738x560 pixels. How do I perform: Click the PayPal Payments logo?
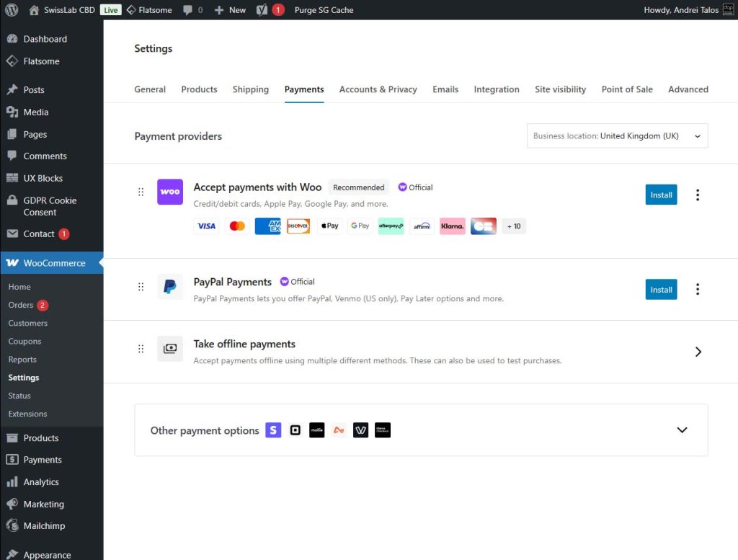(170, 286)
